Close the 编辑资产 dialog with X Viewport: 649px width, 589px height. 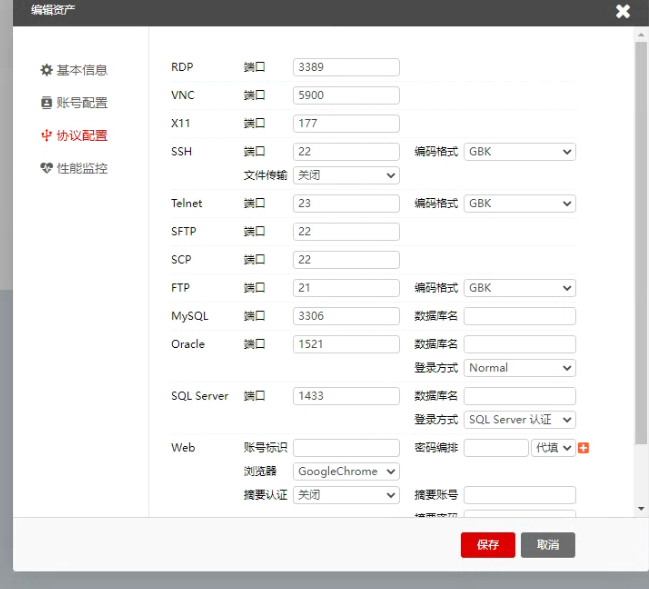[x=623, y=12]
